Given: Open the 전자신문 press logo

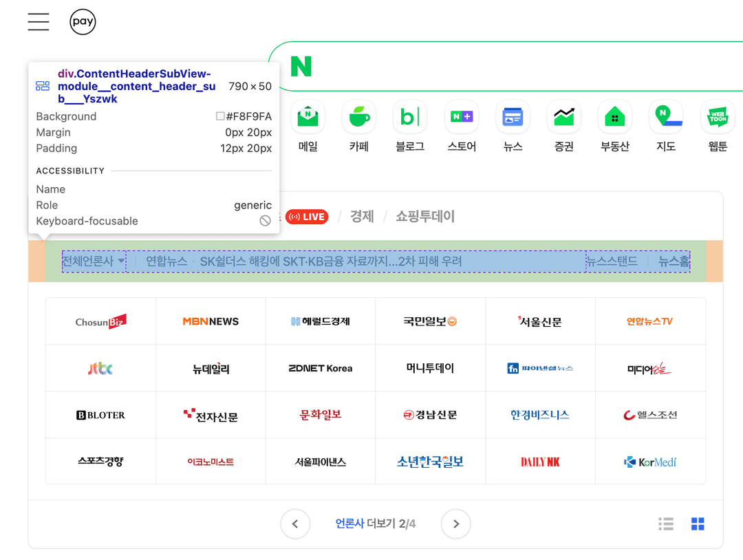Looking at the screenshot, I should click(211, 415).
